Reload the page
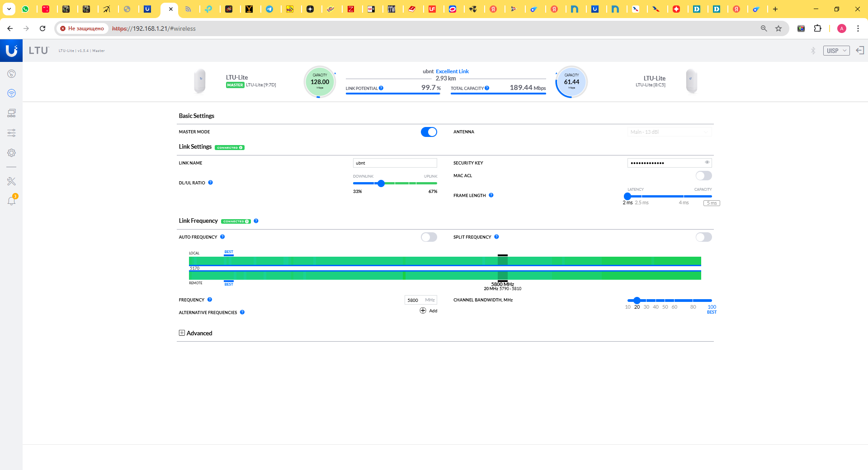868x470 pixels. click(x=42, y=28)
